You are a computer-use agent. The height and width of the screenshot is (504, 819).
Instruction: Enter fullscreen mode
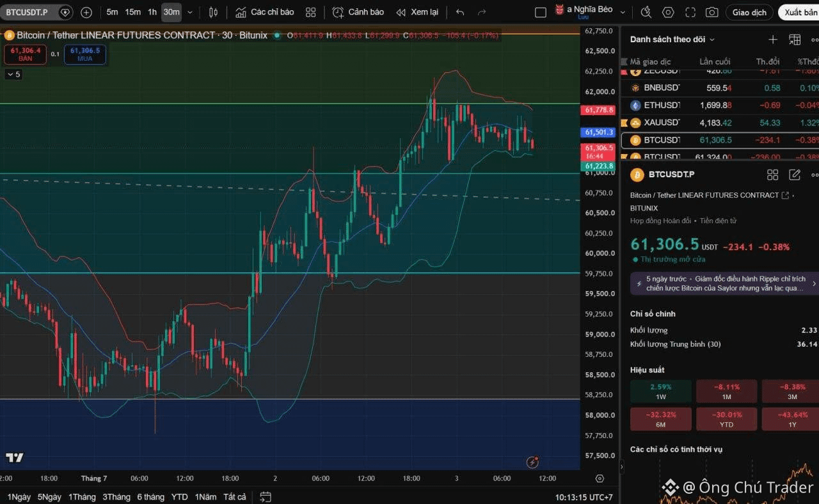(690, 12)
